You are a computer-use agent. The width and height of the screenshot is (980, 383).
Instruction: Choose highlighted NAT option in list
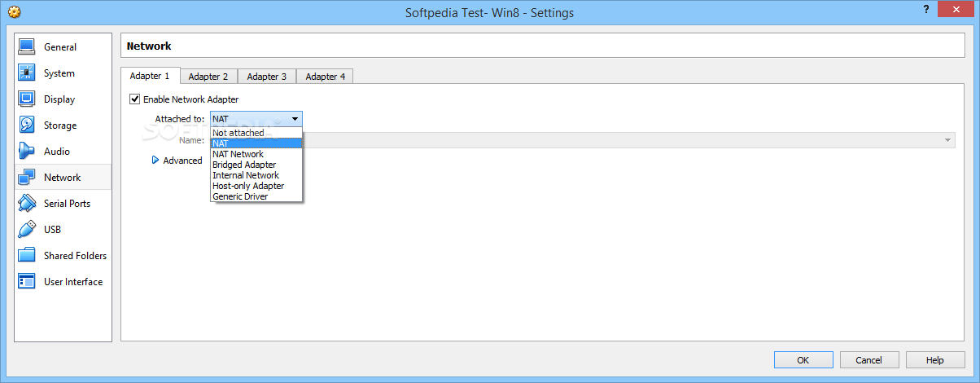tap(256, 143)
